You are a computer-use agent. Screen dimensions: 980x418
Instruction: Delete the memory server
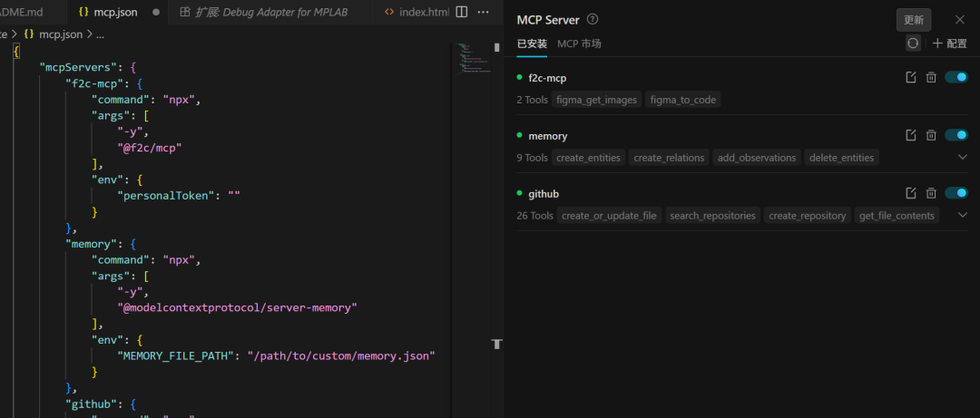[931, 135]
